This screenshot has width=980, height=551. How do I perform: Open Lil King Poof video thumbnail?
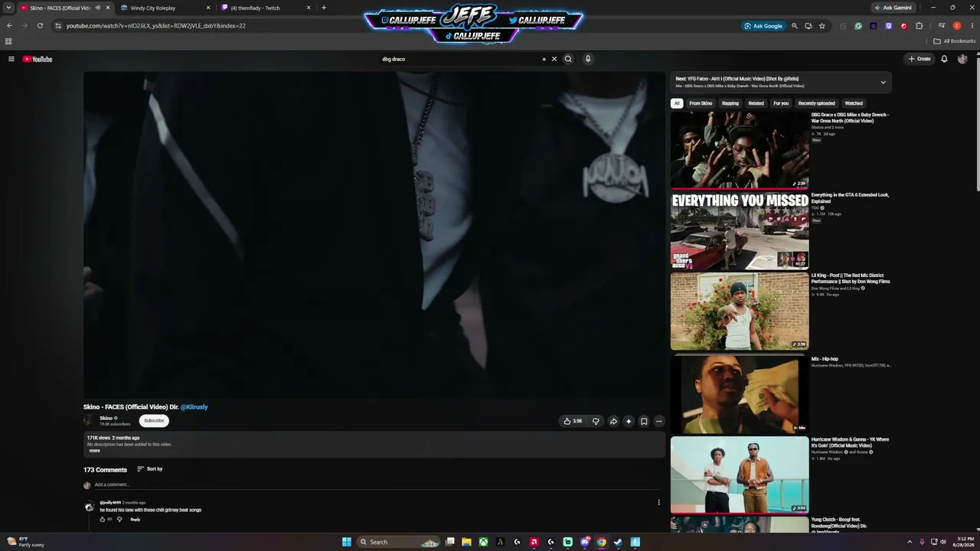tap(740, 311)
